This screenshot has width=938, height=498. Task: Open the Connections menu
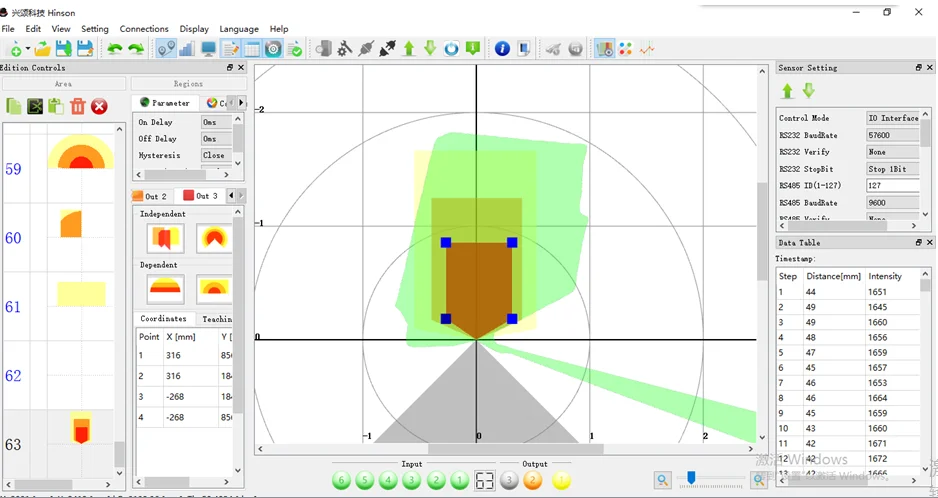click(144, 29)
